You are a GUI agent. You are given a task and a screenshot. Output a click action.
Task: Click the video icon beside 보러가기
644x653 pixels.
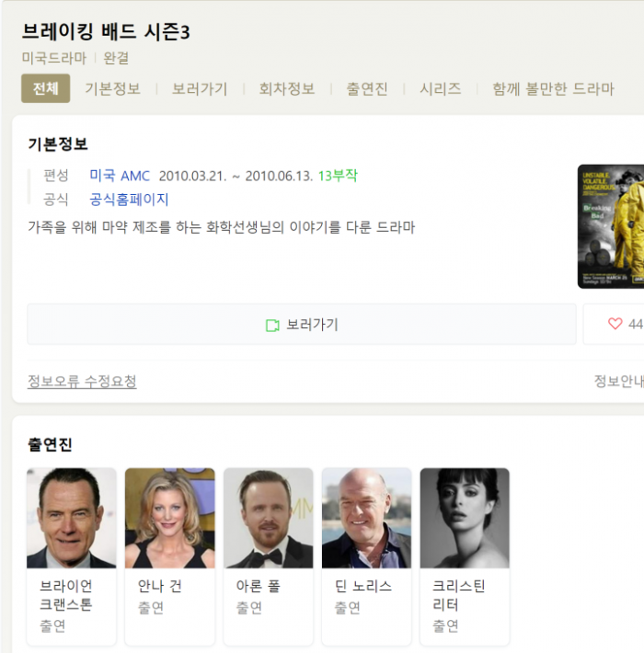(x=272, y=326)
